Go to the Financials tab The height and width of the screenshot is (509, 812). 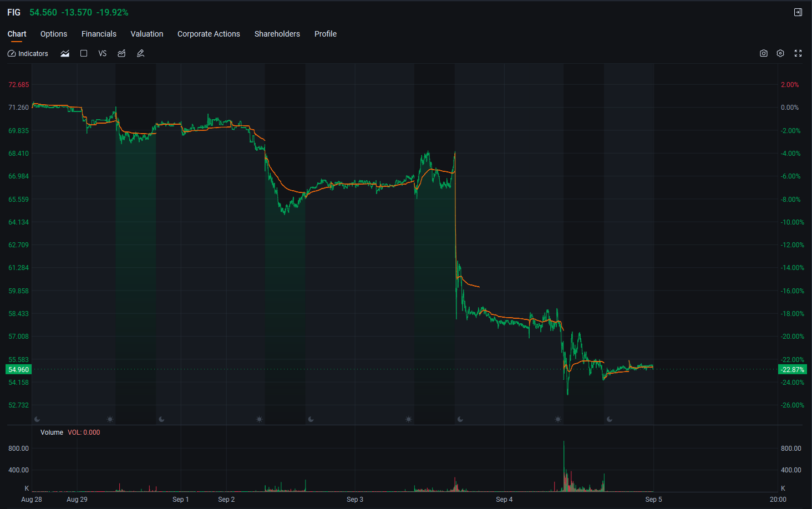coord(99,34)
